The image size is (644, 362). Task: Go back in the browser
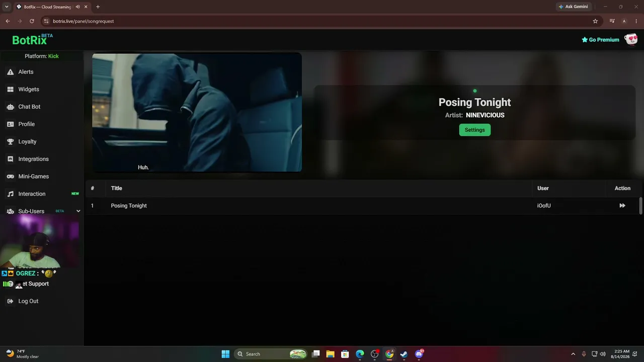click(x=8, y=21)
